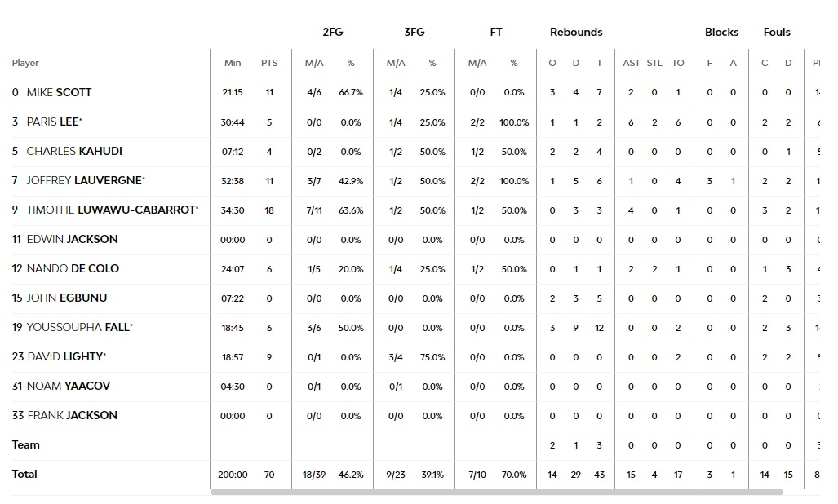
Task: Sort by the TO turnovers header
Action: (678, 63)
